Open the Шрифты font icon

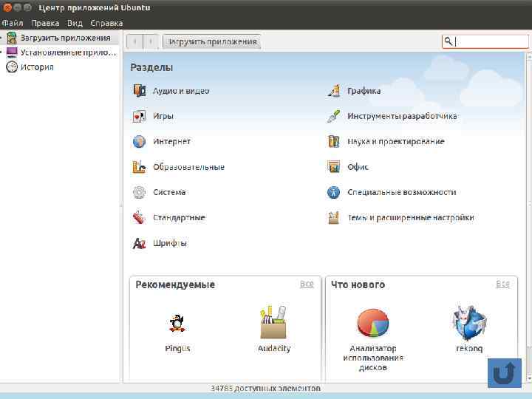139,243
